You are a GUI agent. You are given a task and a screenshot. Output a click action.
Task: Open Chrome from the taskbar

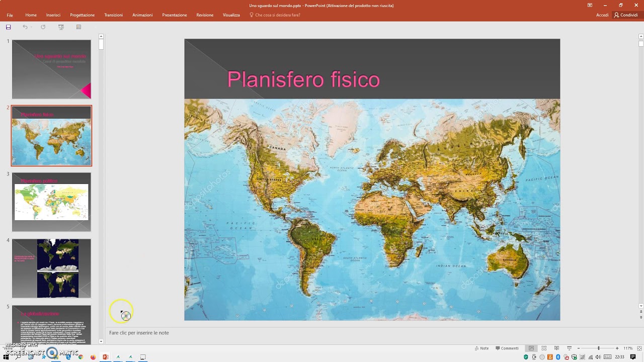click(x=80, y=357)
